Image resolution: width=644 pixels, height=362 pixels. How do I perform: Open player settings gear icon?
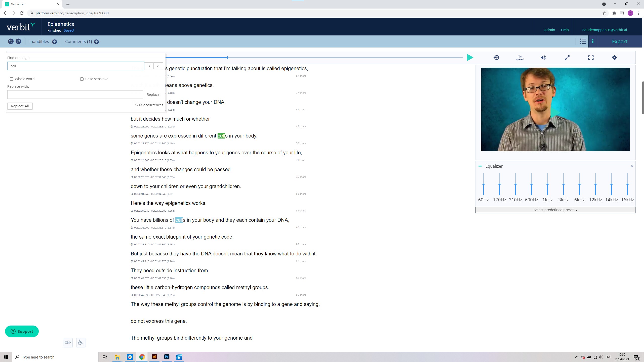tap(614, 58)
